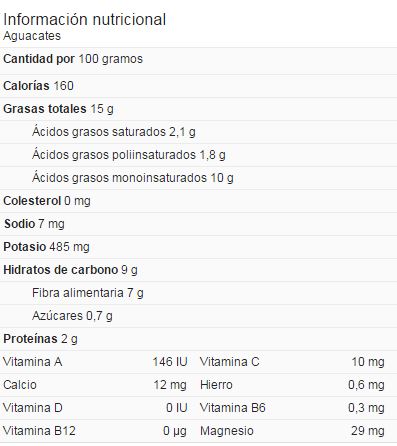
Task: Click the Vitamina B12 label
Action: pos(39,431)
